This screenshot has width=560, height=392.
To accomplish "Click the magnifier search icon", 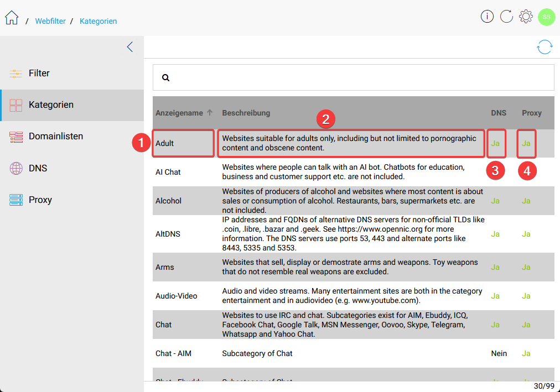I will pos(165,78).
